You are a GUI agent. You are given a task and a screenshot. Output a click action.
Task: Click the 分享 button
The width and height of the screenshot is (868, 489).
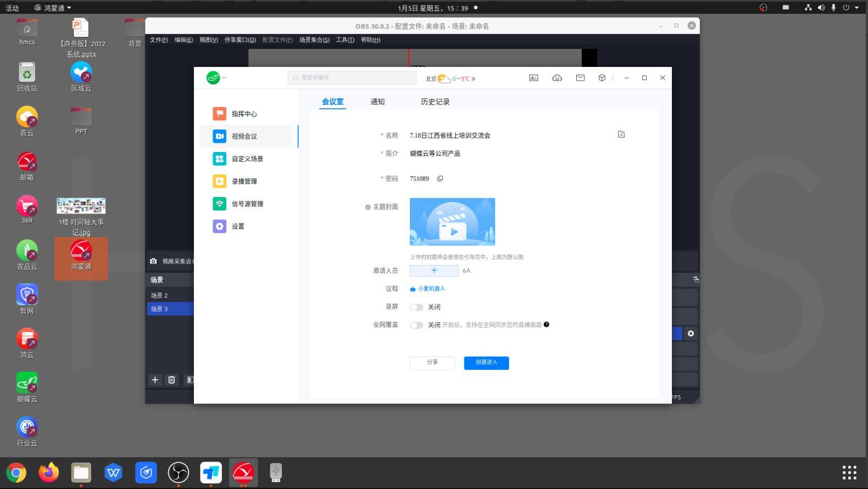pyautogui.click(x=432, y=363)
